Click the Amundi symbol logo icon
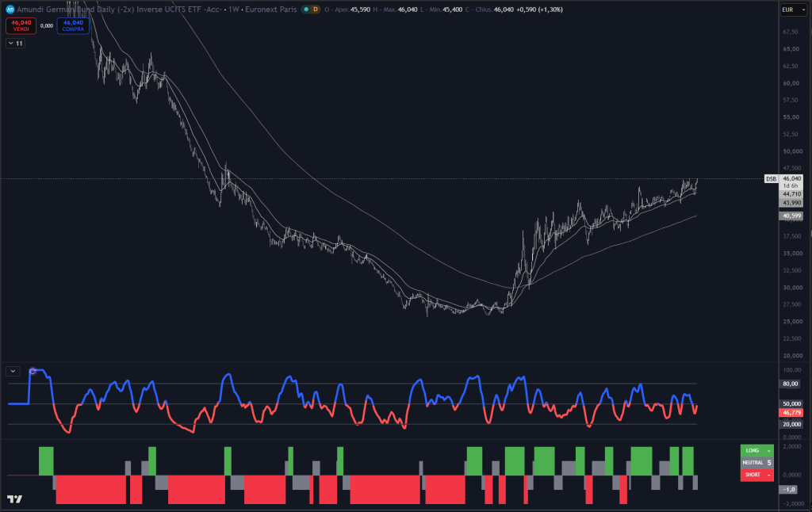 point(10,10)
